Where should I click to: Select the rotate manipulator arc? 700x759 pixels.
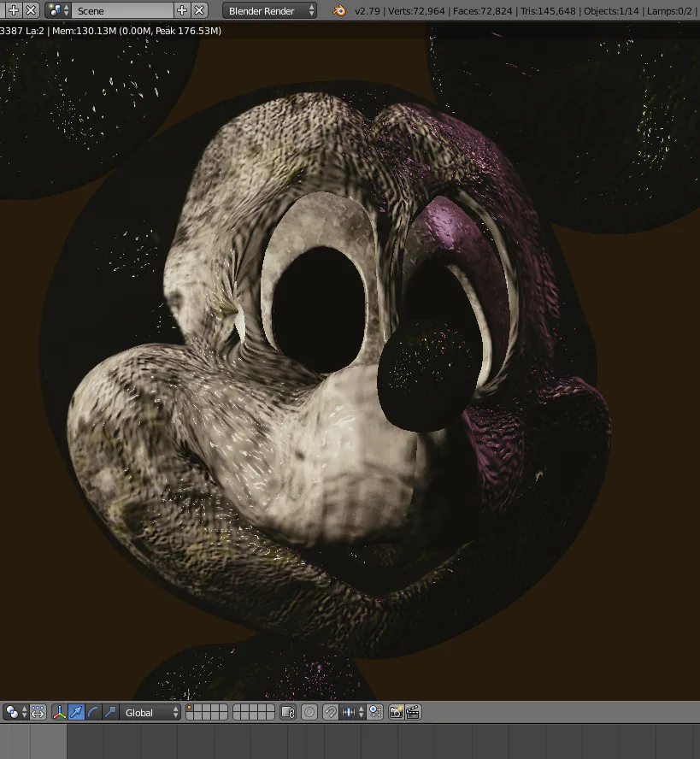tap(93, 712)
